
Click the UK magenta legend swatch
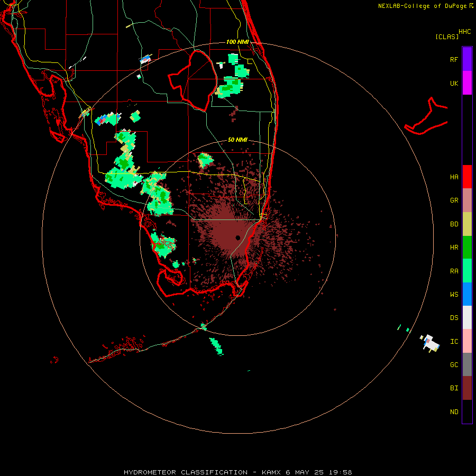[467, 83]
